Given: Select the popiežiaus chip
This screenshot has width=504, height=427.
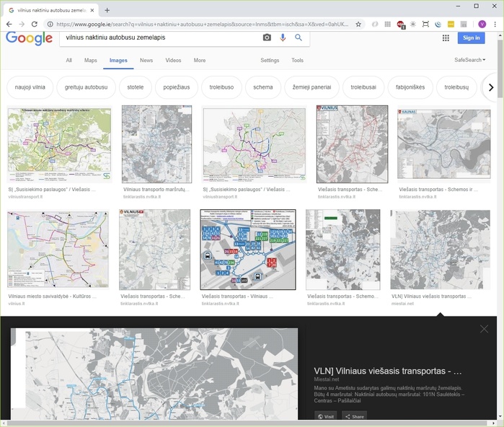Looking at the screenshot, I should point(177,87).
